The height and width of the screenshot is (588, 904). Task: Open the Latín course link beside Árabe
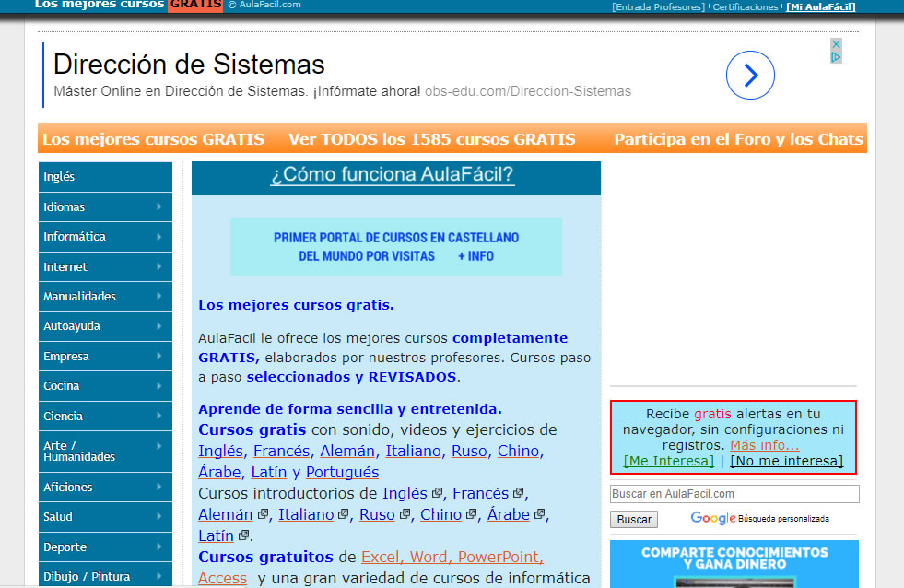[x=269, y=472]
